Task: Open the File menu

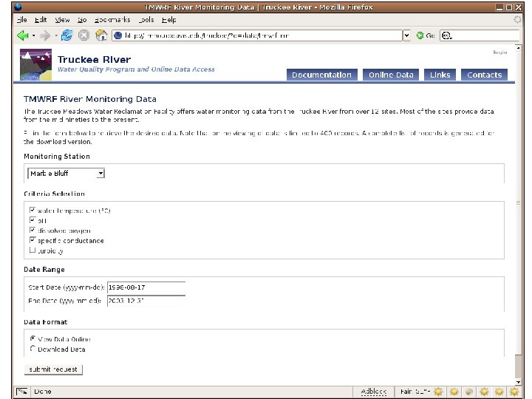Action: [21, 20]
